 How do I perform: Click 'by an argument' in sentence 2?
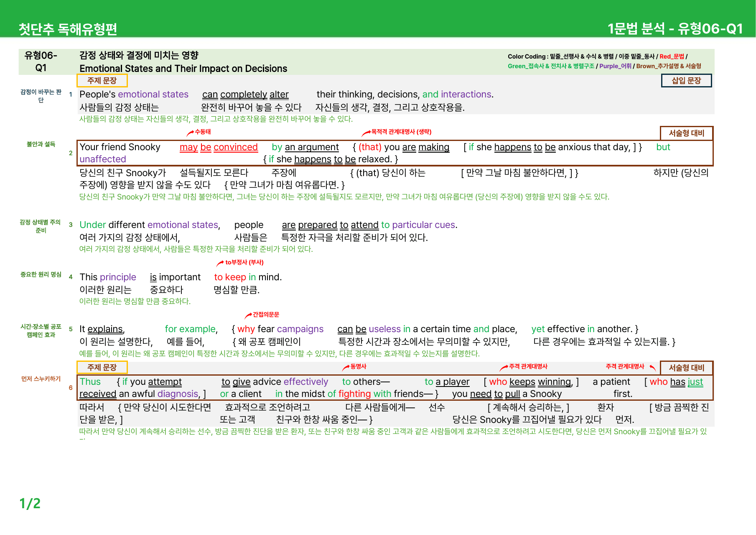tap(305, 147)
